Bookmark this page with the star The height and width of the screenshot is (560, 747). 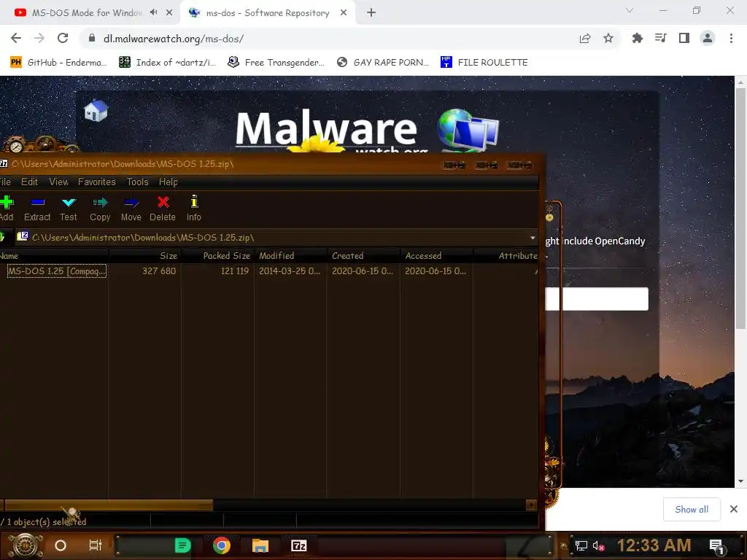coord(608,39)
